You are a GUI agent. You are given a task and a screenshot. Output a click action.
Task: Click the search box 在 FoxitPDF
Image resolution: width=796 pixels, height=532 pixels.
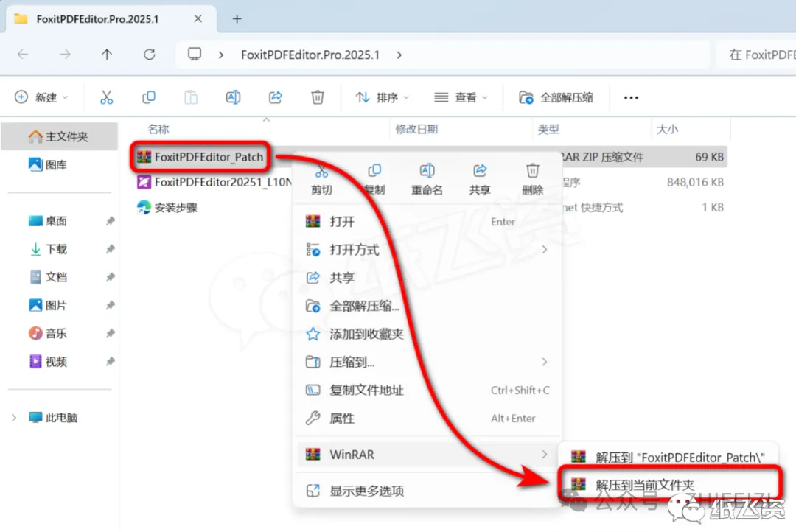point(756,55)
